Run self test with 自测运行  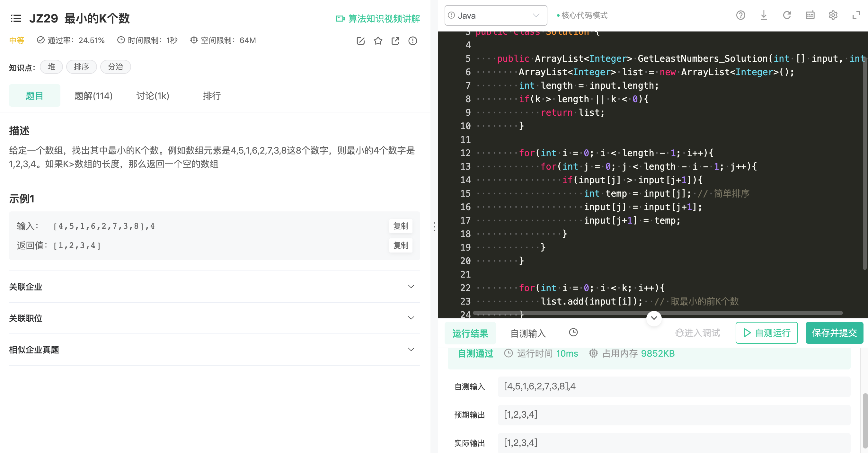pyautogui.click(x=766, y=333)
